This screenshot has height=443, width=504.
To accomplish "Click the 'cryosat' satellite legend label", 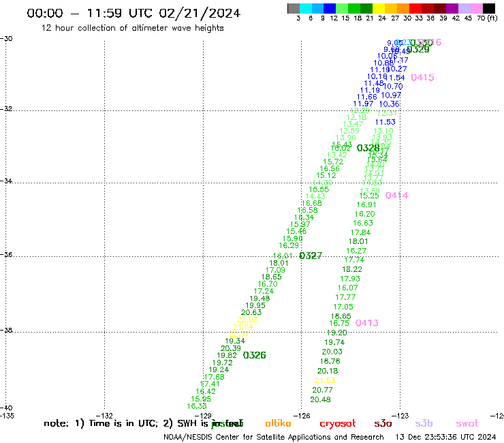I will tap(338, 424).
